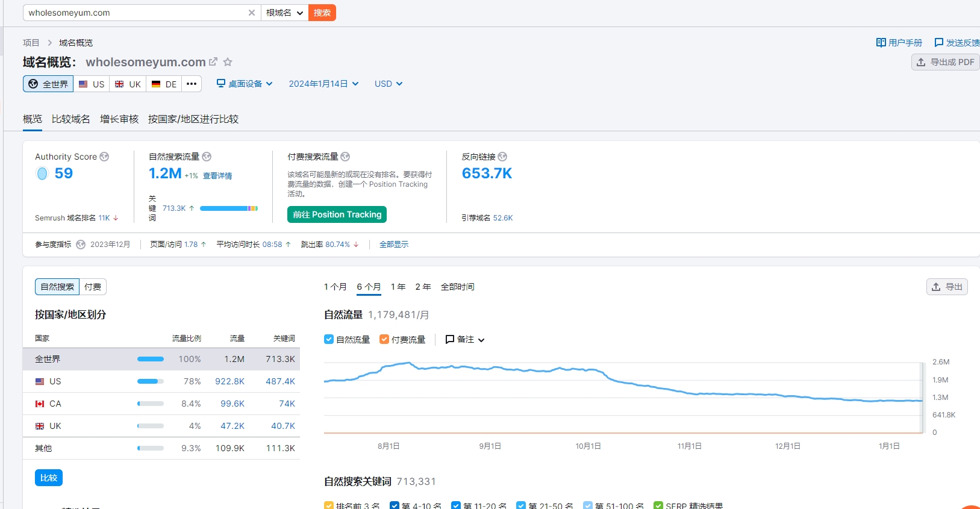The height and width of the screenshot is (509, 980).
Task: Click the 导出成 PDF button
Action: coord(945,62)
